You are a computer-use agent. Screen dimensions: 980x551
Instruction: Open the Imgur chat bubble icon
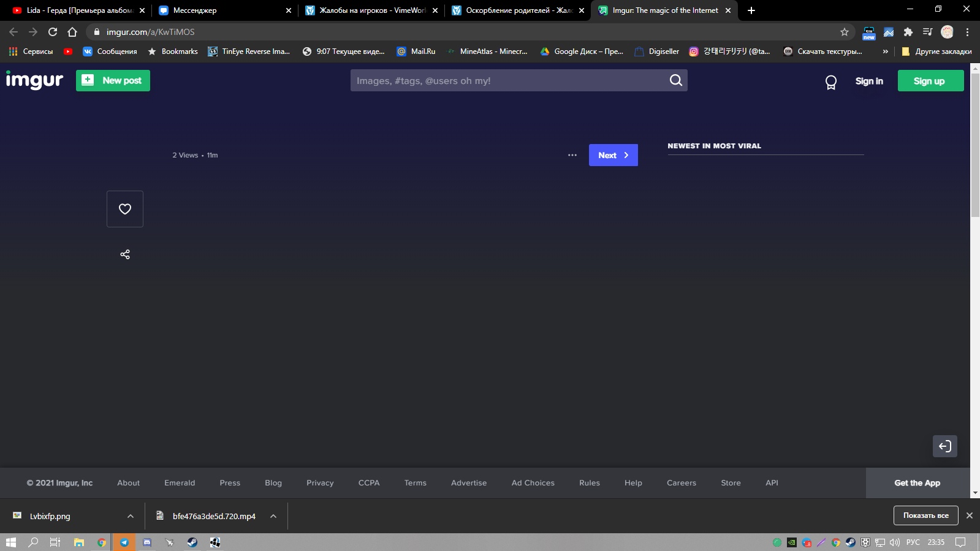(830, 82)
